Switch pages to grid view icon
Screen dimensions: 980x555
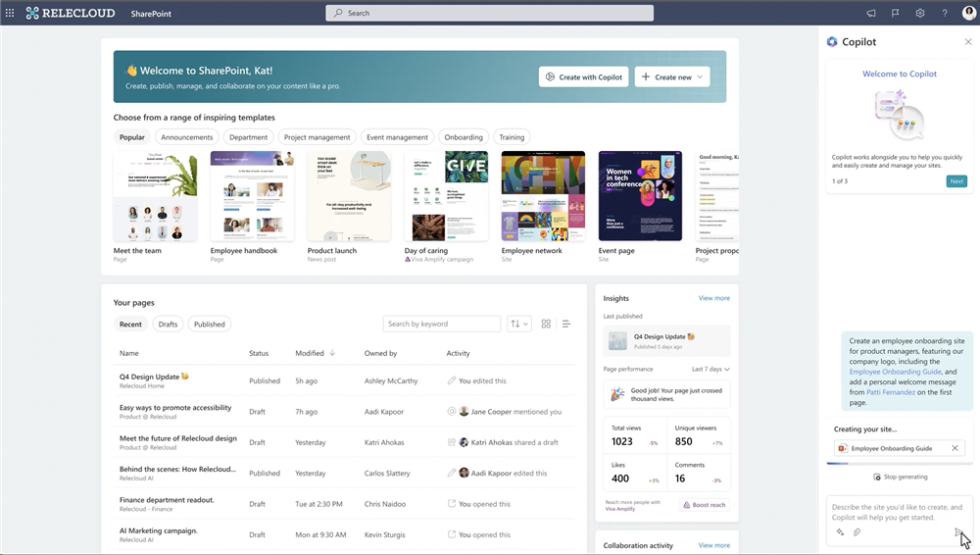pyautogui.click(x=546, y=325)
